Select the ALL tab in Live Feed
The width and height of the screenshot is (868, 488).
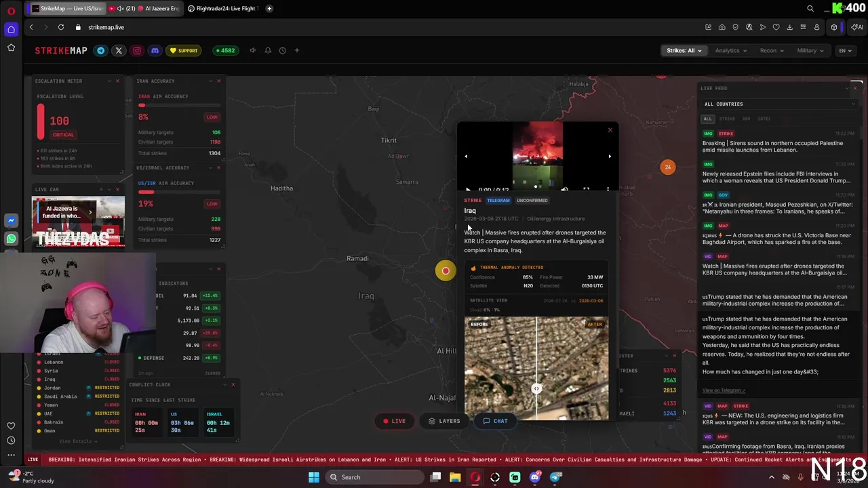coord(707,119)
